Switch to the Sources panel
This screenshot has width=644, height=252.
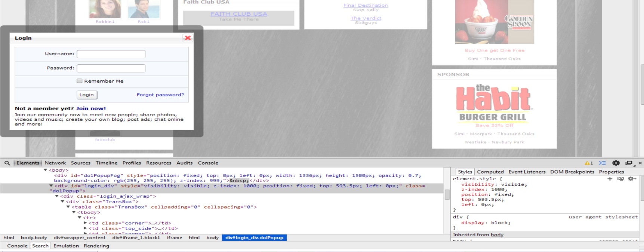coord(81,163)
